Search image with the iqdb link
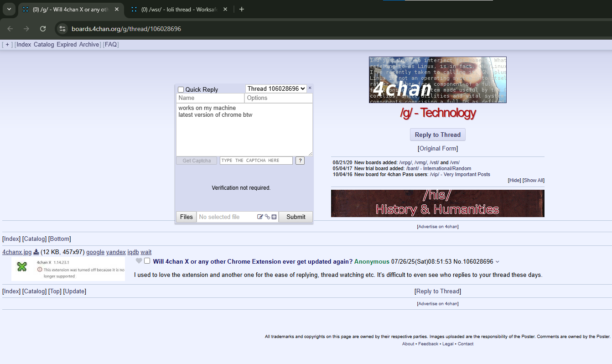 tap(133, 252)
